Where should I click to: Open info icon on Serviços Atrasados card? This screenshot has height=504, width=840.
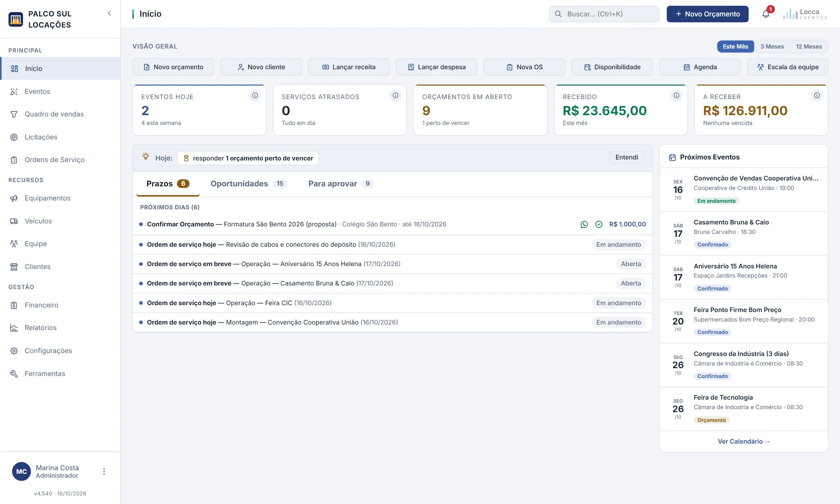[395, 95]
